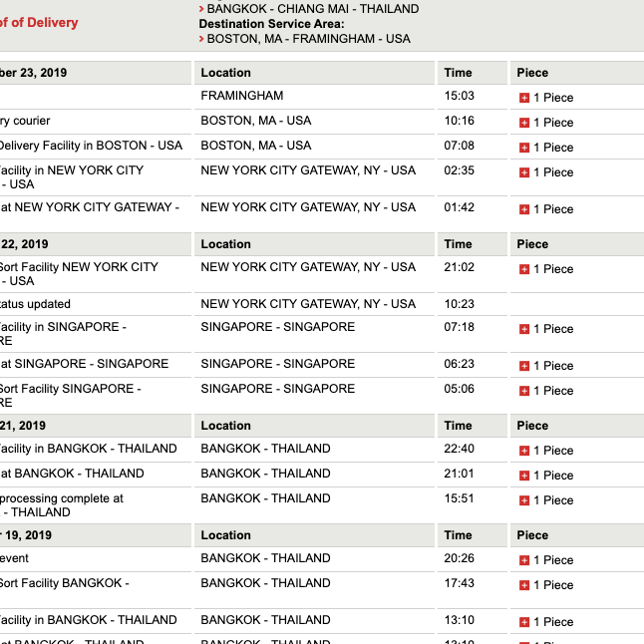
Task: Click plus icon in the 07:08 Boston row
Action: pyautogui.click(x=524, y=148)
